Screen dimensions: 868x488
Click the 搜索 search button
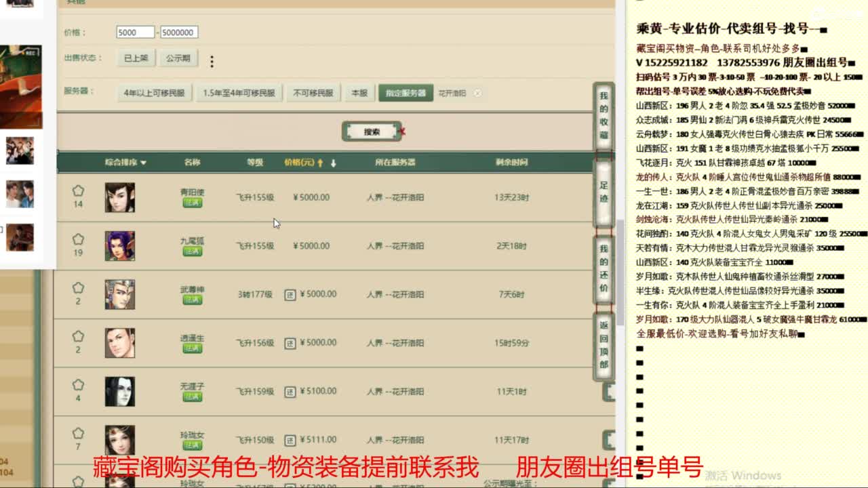point(372,131)
